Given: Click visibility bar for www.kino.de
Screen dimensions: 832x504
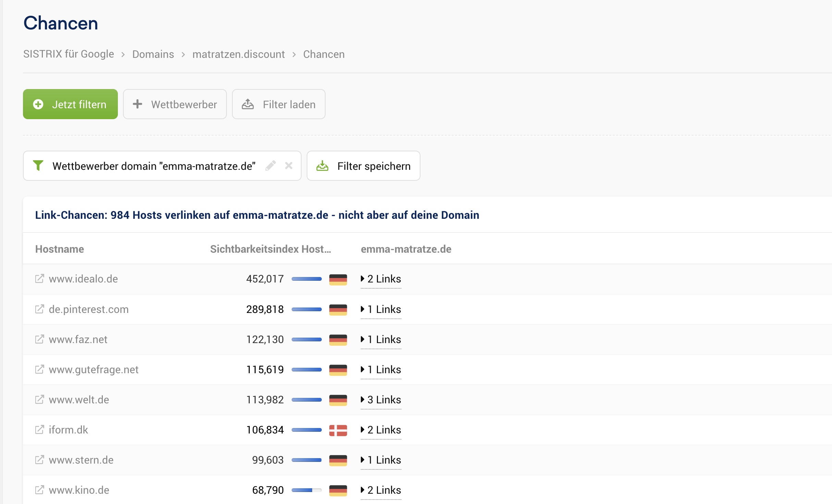Looking at the screenshot, I should point(306,490).
